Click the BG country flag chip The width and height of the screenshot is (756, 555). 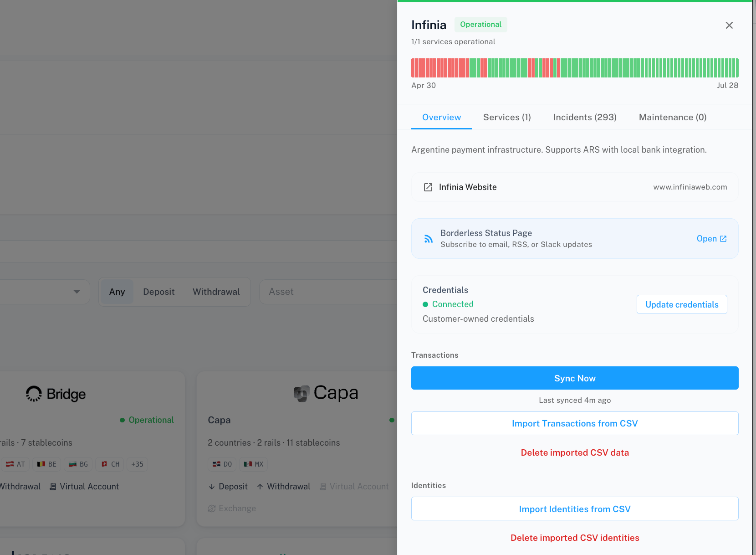point(78,464)
